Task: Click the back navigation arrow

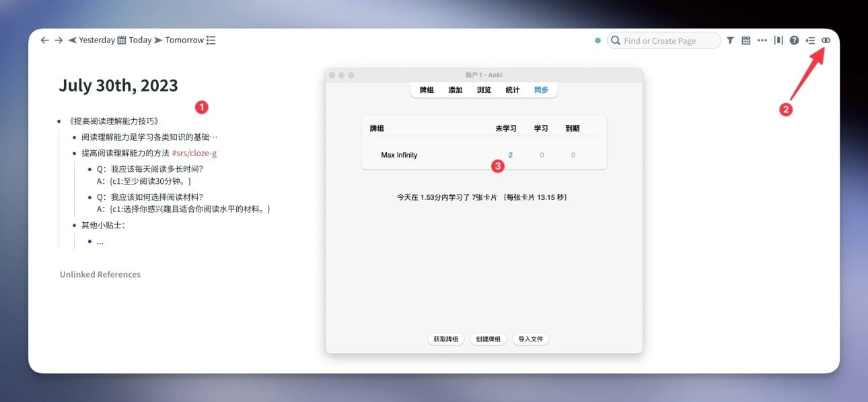Action: pyautogui.click(x=44, y=40)
